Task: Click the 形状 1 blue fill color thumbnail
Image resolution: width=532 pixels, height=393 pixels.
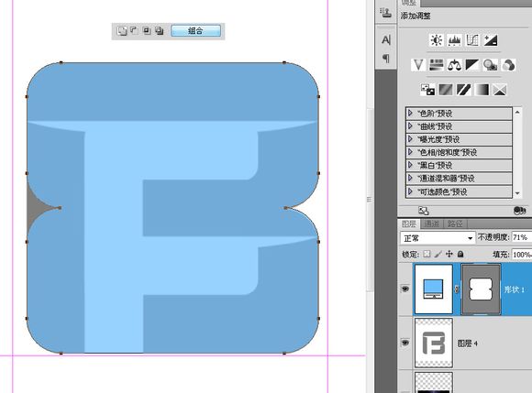Action: [434, 289]
